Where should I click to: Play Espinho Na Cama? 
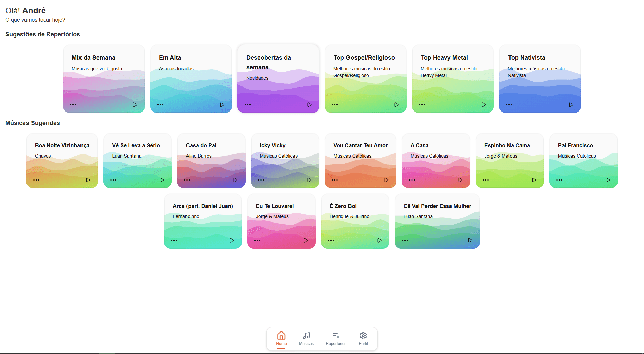(x=534, y=180)
